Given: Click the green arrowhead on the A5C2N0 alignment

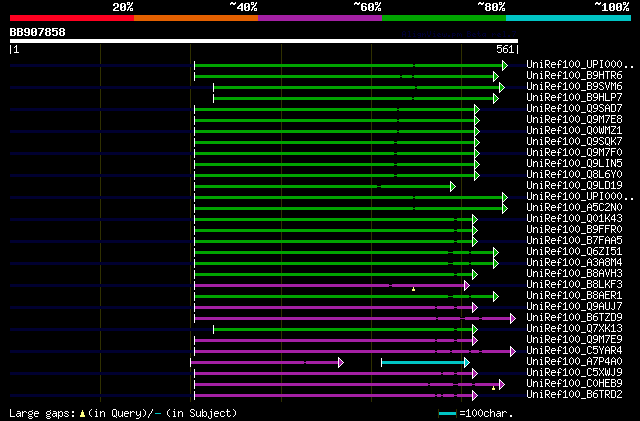Looking at the screenshot, I should coord(504,209).
